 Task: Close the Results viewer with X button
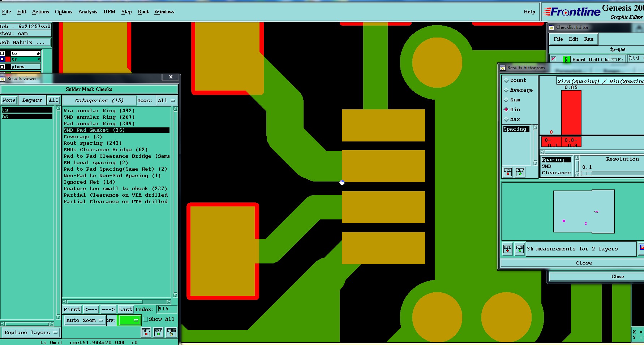click(x=171, y=77)
